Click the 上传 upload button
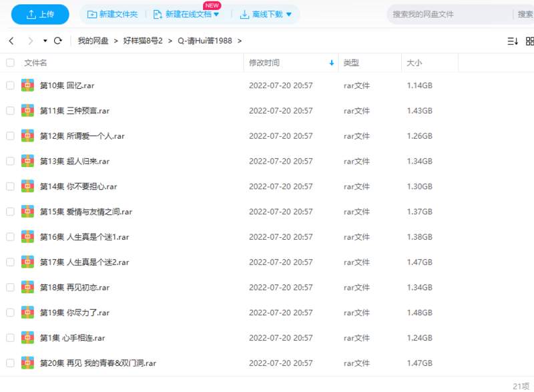534x392 pixels. click(x=39, y=14)
